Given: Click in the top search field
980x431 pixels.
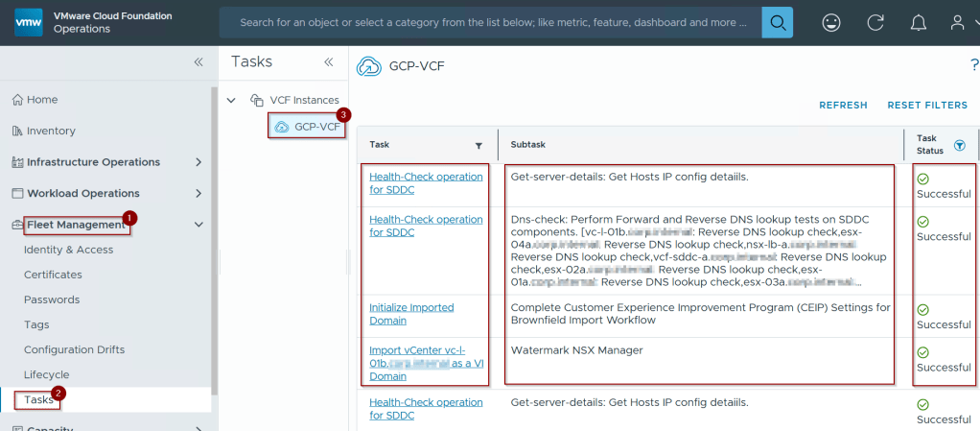Looking at the screenshot, I should pos(489,22).
